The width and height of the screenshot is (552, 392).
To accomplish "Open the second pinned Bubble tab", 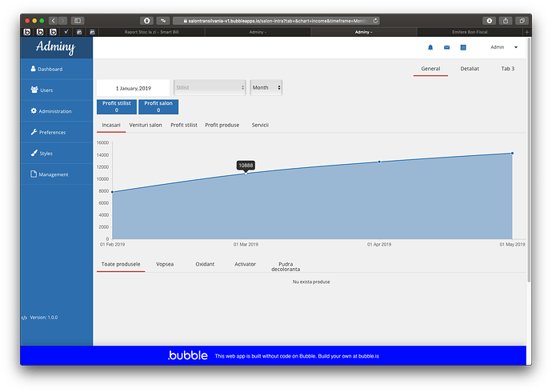I will (x=40, y=32).
